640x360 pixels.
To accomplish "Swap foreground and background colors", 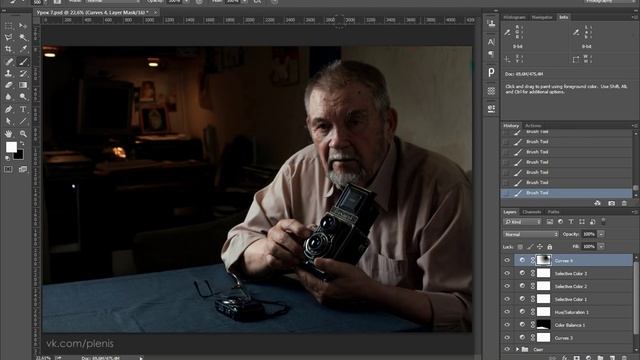I will click(x=22, y=143).
